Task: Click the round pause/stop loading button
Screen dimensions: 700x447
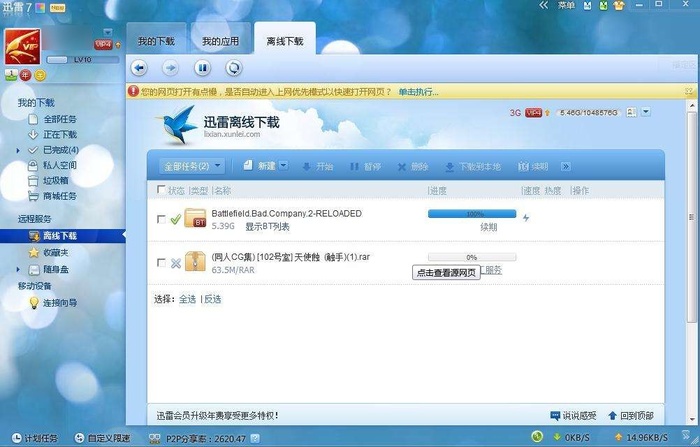Action: click(202, 68)
